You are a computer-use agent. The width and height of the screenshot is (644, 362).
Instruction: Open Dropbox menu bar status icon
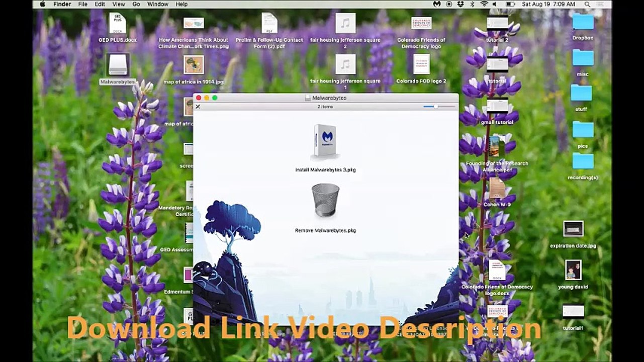click(460, 4)
